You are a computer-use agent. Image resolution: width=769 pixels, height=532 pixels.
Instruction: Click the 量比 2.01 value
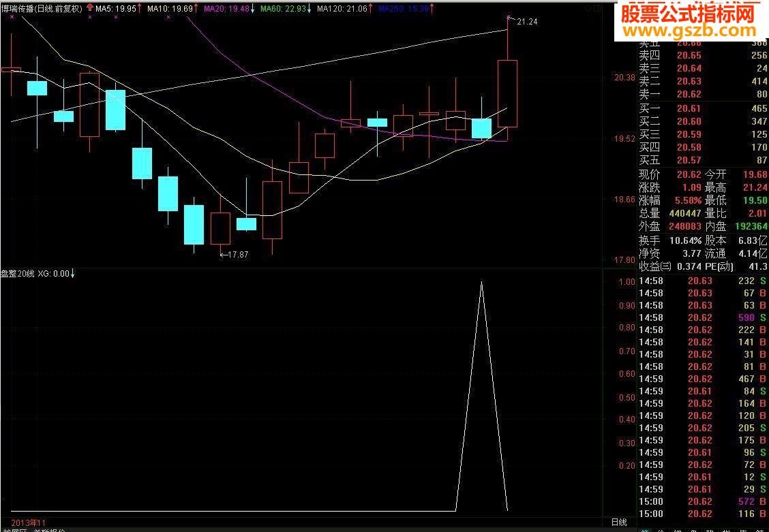[x=758, y=214]
